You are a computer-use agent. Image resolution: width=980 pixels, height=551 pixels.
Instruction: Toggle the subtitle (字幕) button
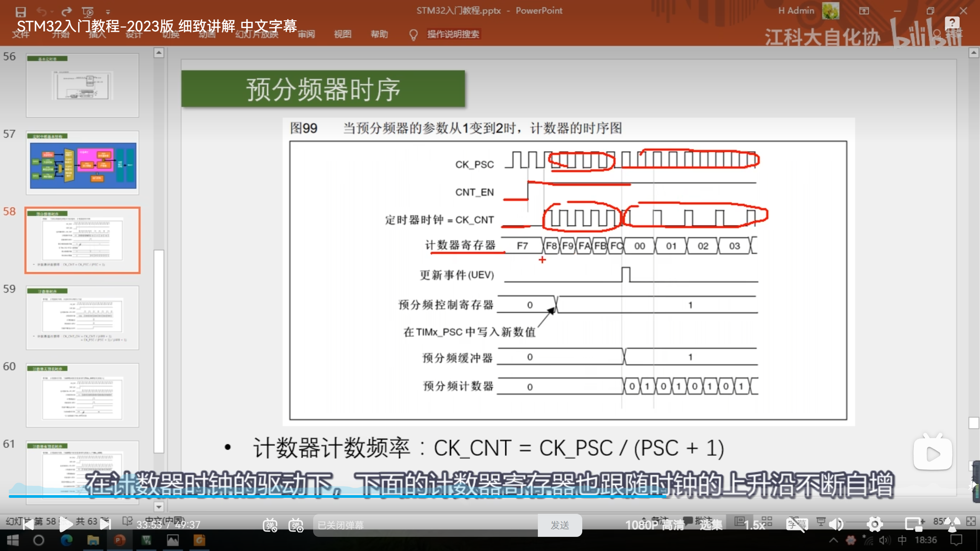point(797,525)
